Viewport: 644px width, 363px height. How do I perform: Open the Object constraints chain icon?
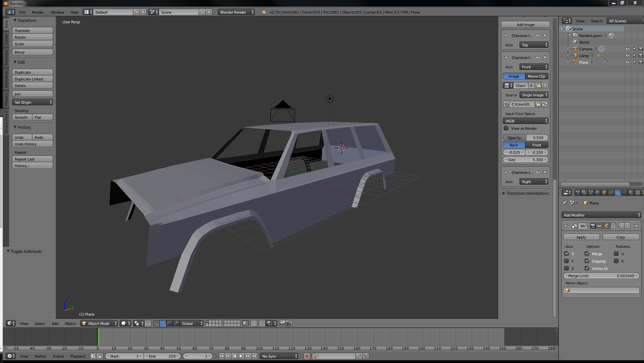611,193
